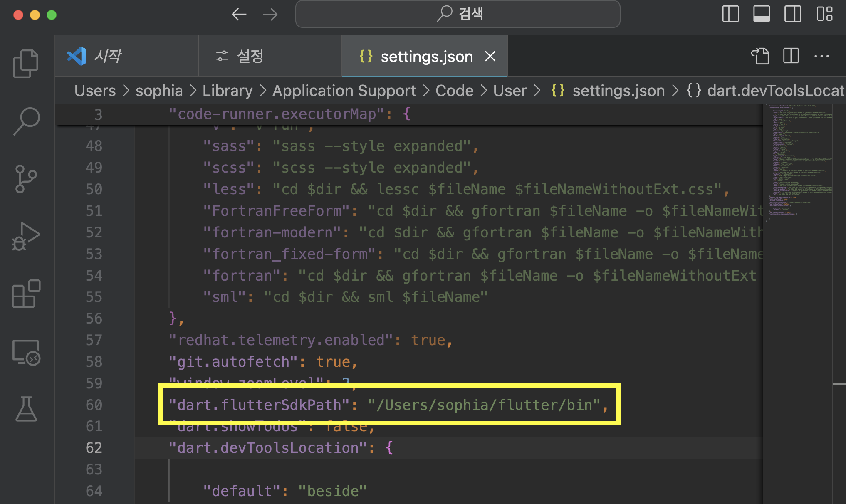Expand the Application Support breadcrumb

[344, 91]
